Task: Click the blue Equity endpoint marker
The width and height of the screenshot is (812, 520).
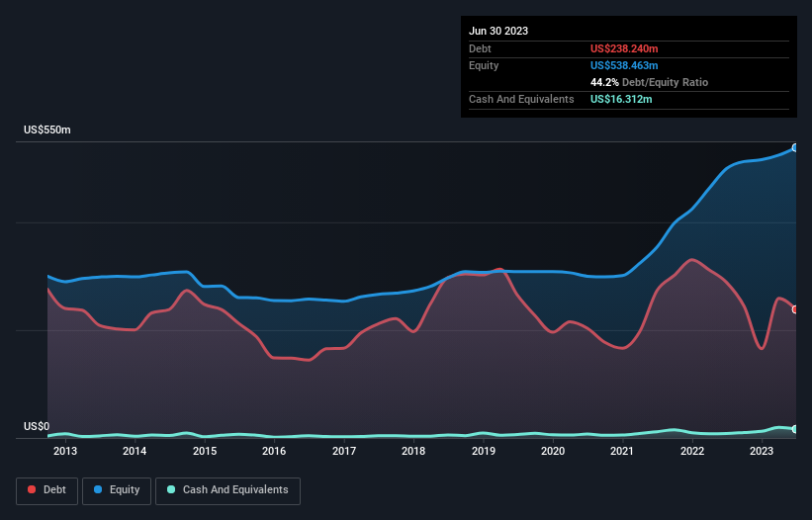Action: point(795,148)
